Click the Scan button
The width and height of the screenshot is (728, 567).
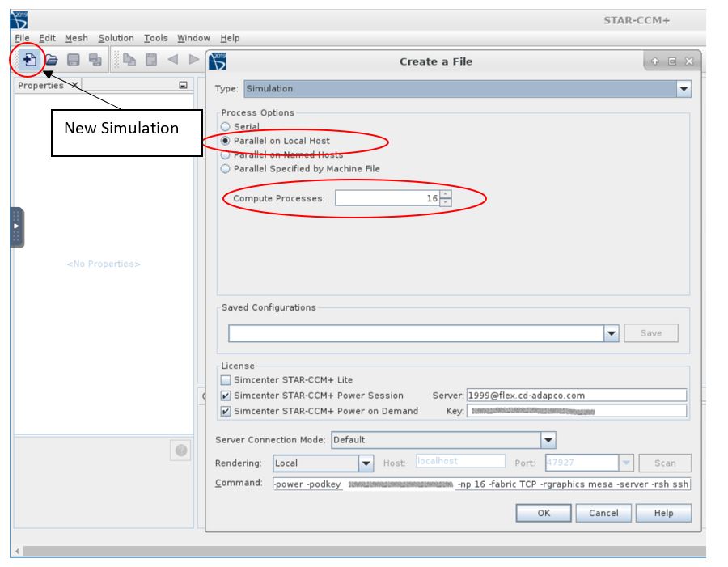point(665,463)
